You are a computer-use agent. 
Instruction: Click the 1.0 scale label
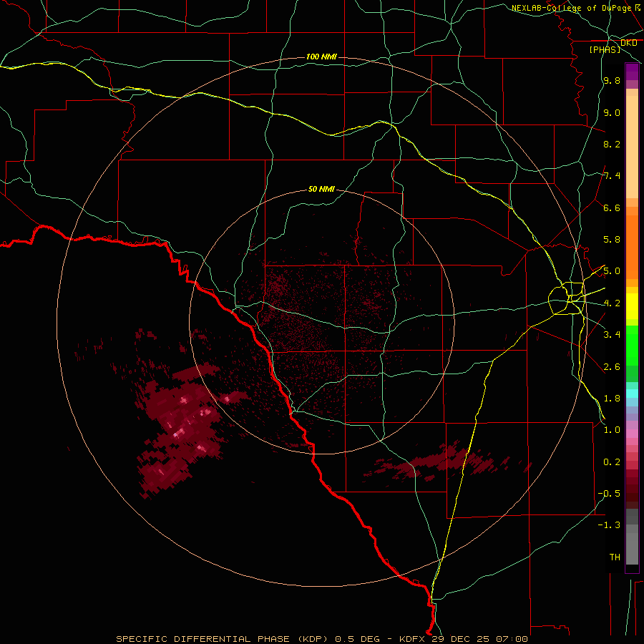(x=612, y=430)
